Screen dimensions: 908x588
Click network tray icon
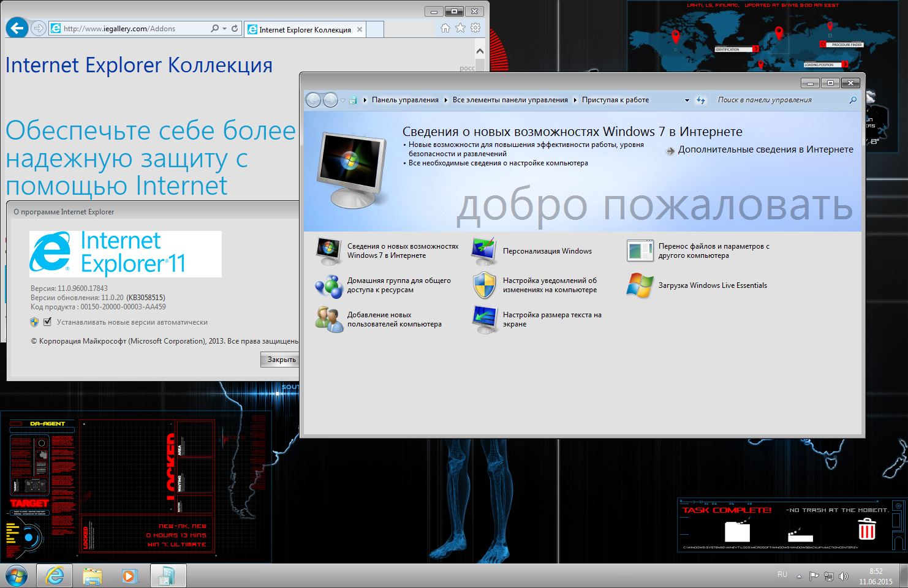pos(829,576)
